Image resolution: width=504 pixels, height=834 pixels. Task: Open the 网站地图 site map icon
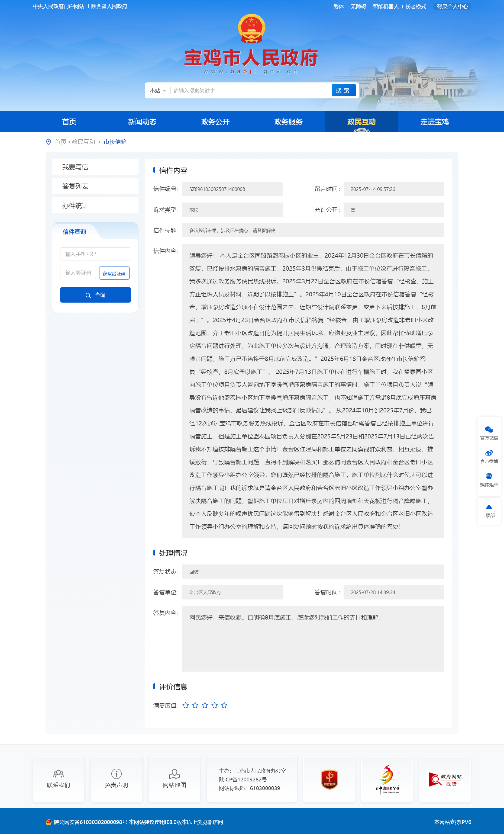click(175, 774)
